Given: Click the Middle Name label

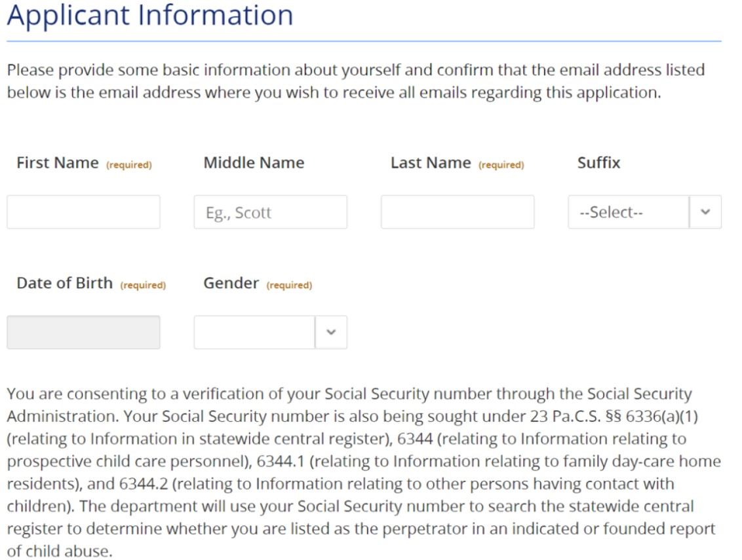Looking at the screenshot, I should point(254,163).
